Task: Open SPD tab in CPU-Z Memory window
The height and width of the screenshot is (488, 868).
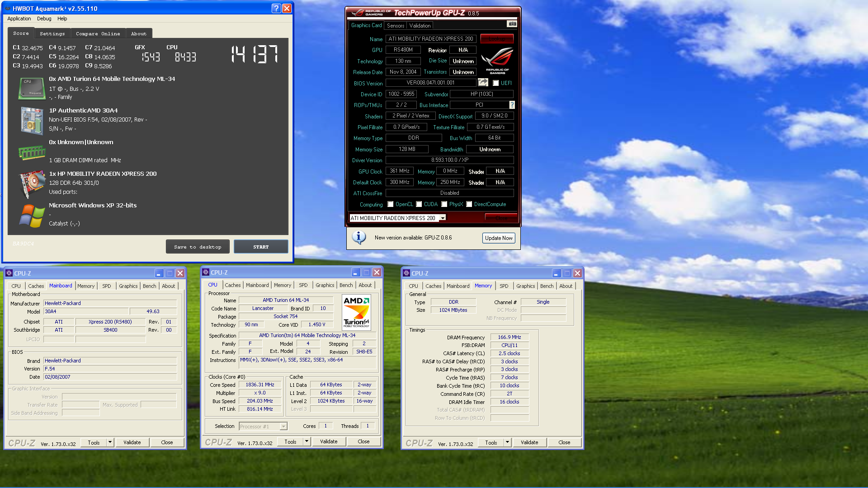Action: (504, 286)
